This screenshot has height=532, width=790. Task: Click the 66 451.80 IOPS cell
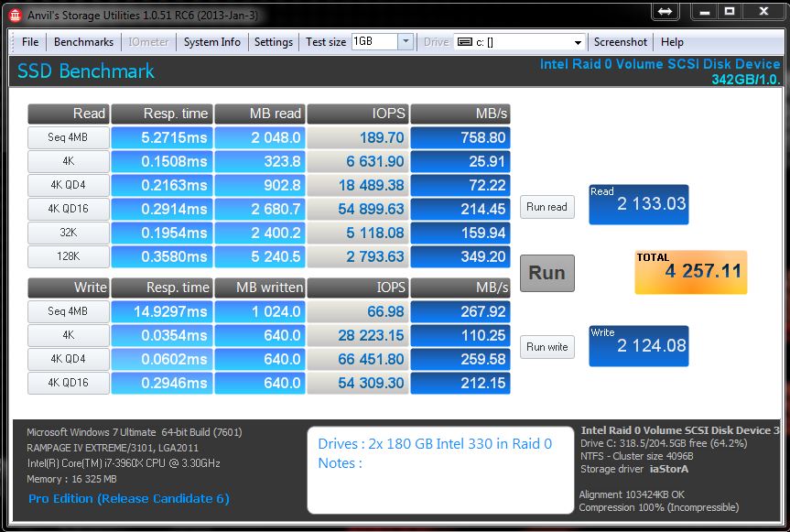358,359
